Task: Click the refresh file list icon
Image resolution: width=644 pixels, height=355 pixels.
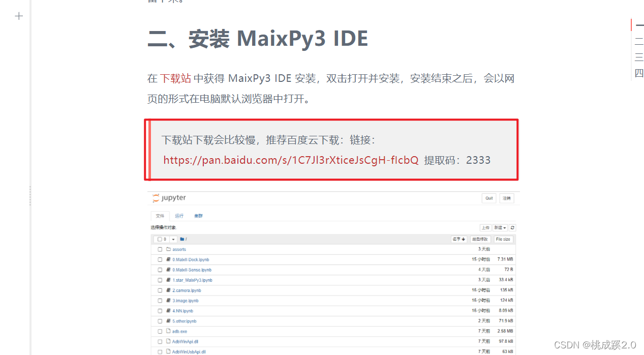Action: click(512, 228)
